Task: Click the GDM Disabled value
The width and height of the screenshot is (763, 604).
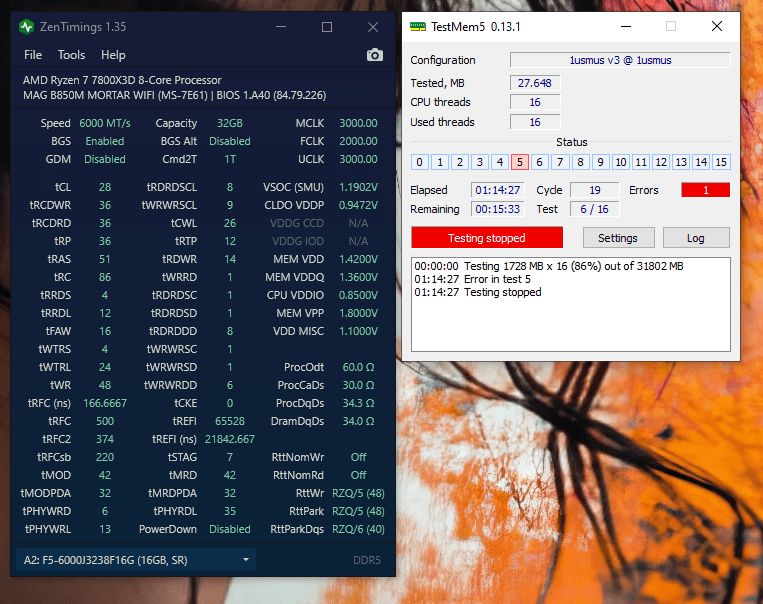Action: click(105, 159)
